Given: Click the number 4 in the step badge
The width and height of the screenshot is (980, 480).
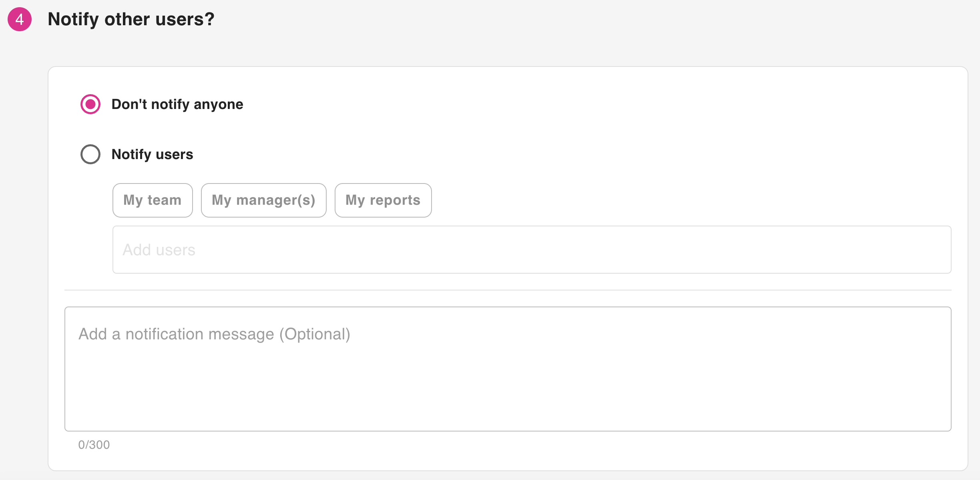Looking at the screenshot, I should point(20,19).
